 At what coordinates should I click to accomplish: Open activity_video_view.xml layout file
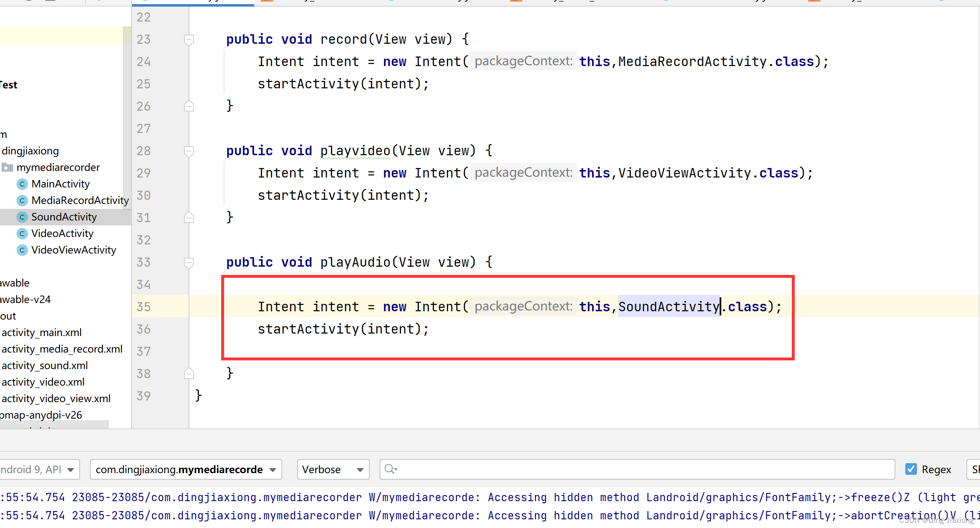point(56,398)
